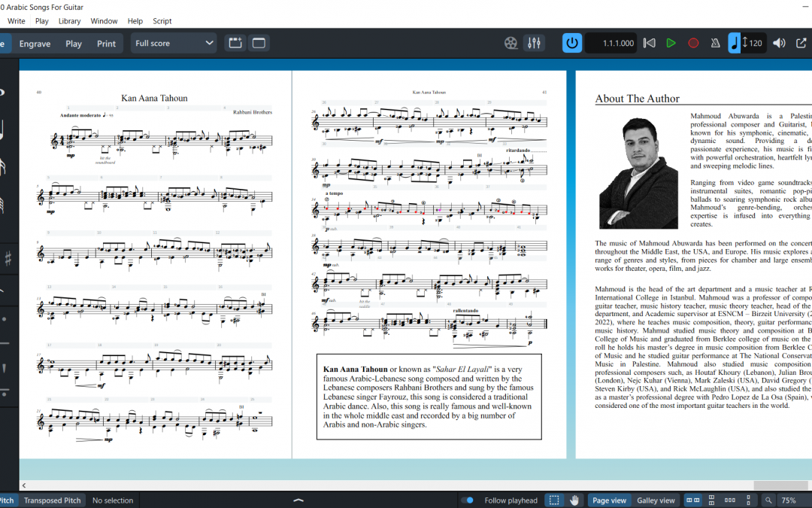Switch to Page view
Screen dimensions: 812x508
point(609,500)
